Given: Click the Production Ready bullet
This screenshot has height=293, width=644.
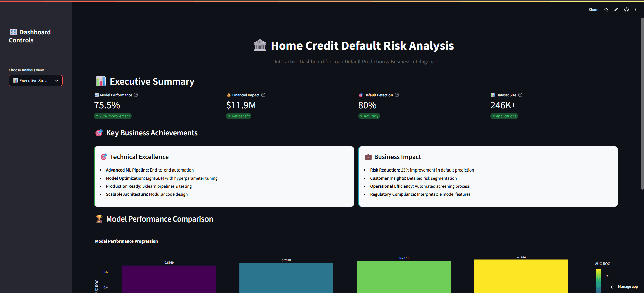Looking at the screenshot, I should point(149,186).
